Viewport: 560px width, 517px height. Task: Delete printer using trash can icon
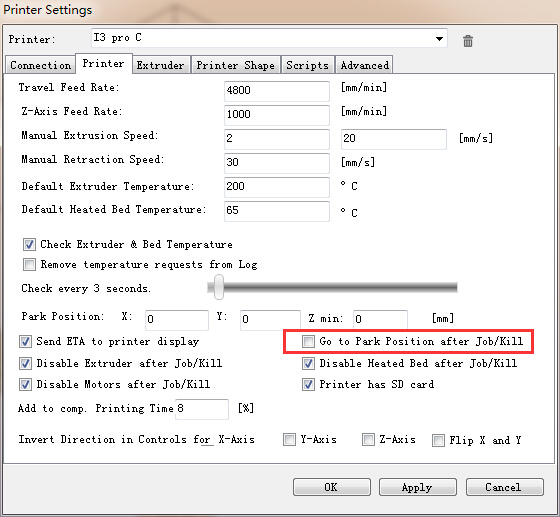(468, 41)
